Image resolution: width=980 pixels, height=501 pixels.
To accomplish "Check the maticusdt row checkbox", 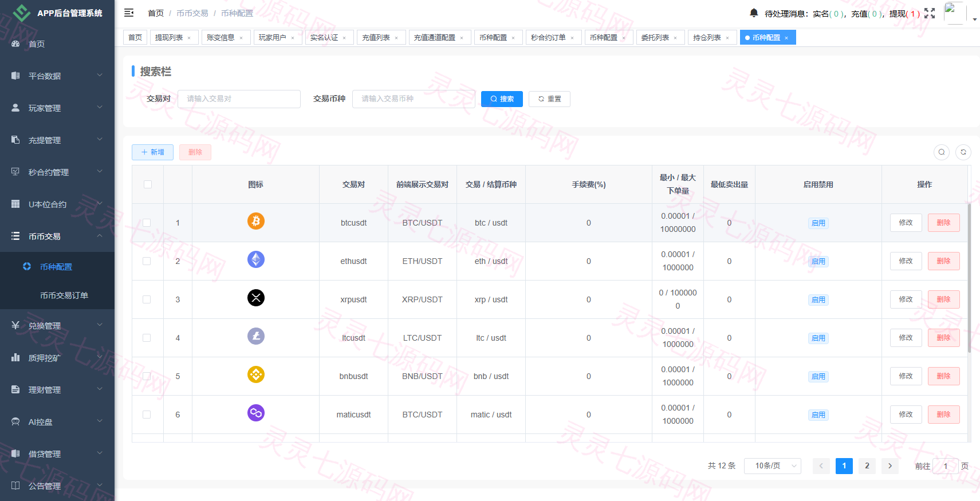I will click(x=147, y=415).
